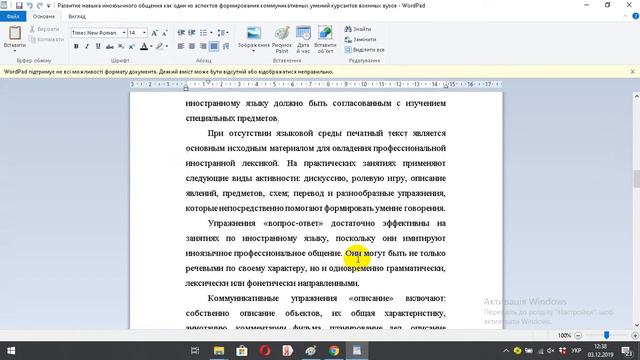The height and width of the screenshot is (360, 640).
Task: Shrink font size with the smaller A icon
Action: coord(164,33)
